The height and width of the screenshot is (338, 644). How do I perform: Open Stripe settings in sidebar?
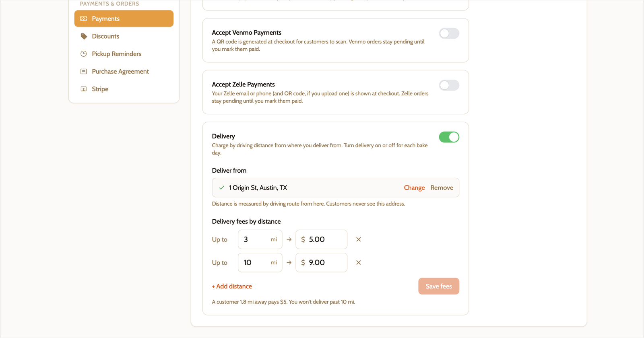[124, 89]
